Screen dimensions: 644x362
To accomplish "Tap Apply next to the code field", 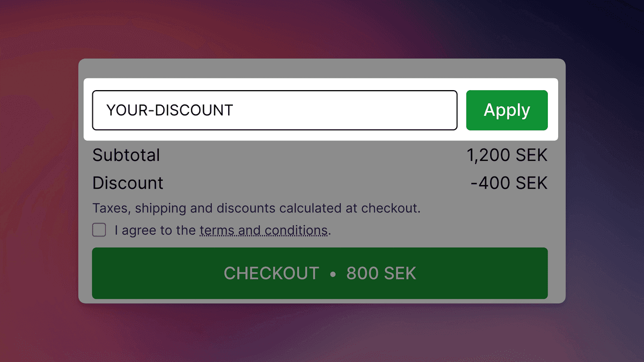I will [507, 110].
